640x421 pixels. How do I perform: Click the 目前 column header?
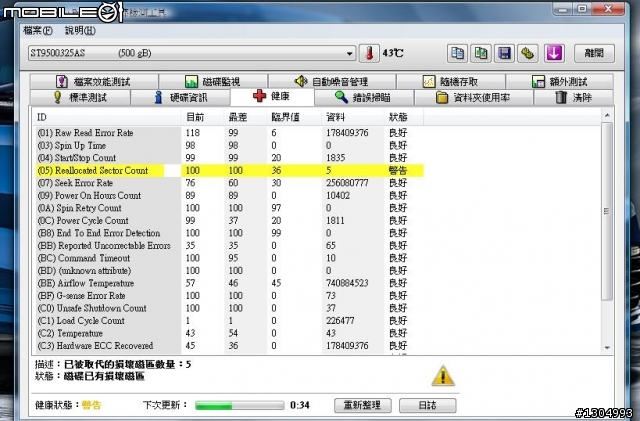(202, 117)
